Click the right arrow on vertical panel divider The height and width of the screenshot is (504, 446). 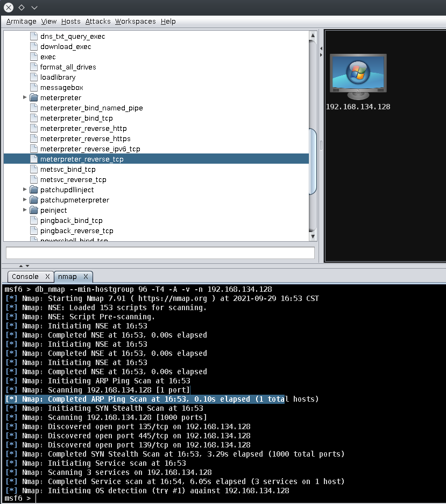tap(321, 55)
